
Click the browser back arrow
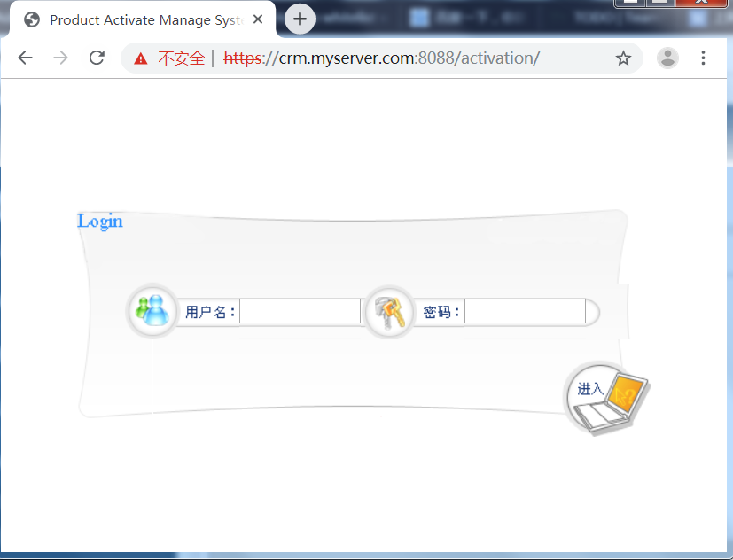tap(25, 58)
